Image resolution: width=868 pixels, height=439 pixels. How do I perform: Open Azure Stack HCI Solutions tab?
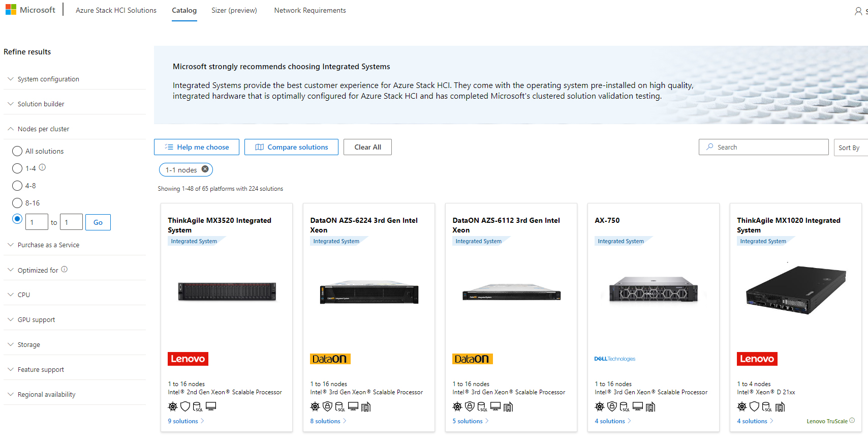point(116,10)
